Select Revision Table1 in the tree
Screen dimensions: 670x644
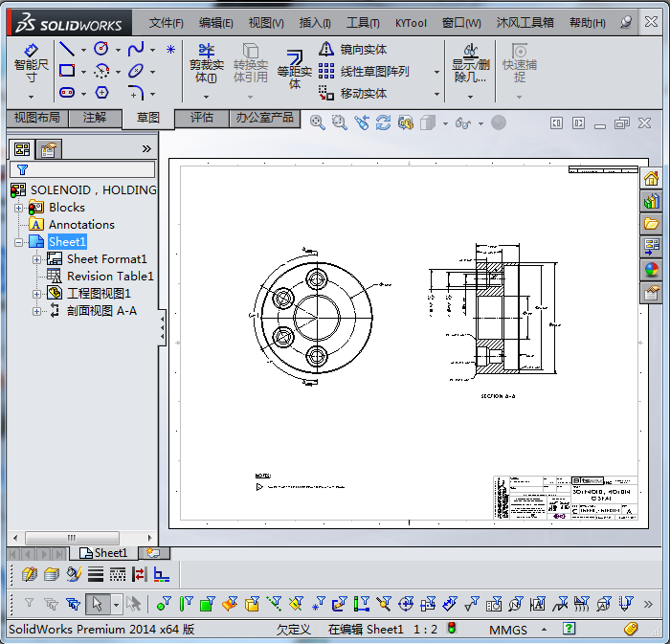[109, 277]
